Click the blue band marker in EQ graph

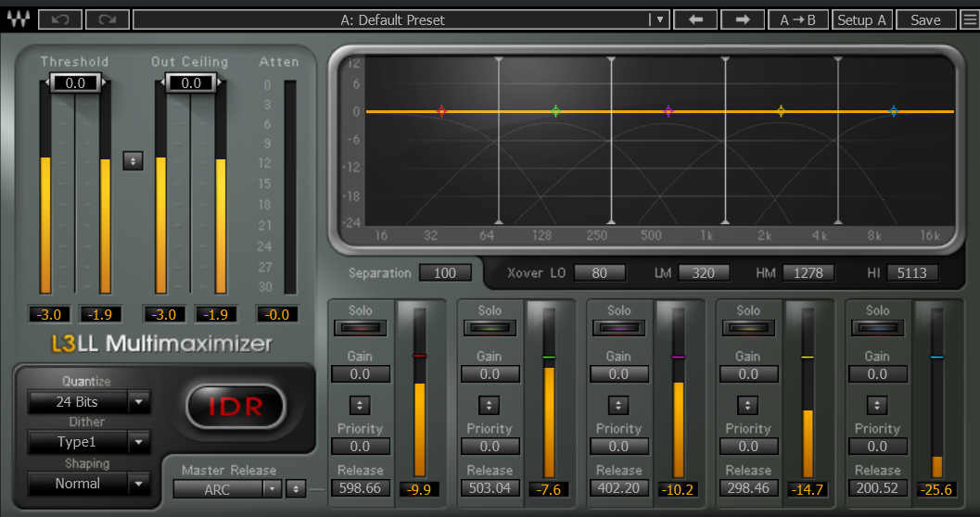(894, 111)
